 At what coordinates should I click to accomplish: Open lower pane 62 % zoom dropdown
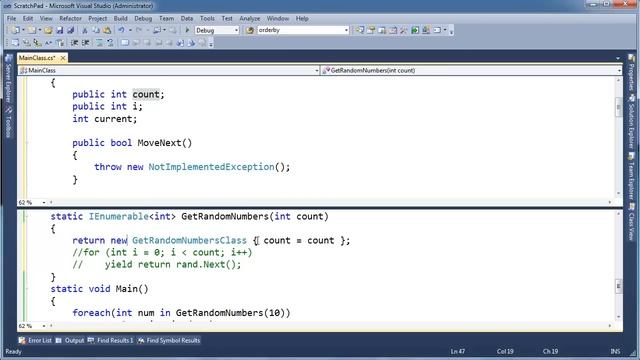44,326
